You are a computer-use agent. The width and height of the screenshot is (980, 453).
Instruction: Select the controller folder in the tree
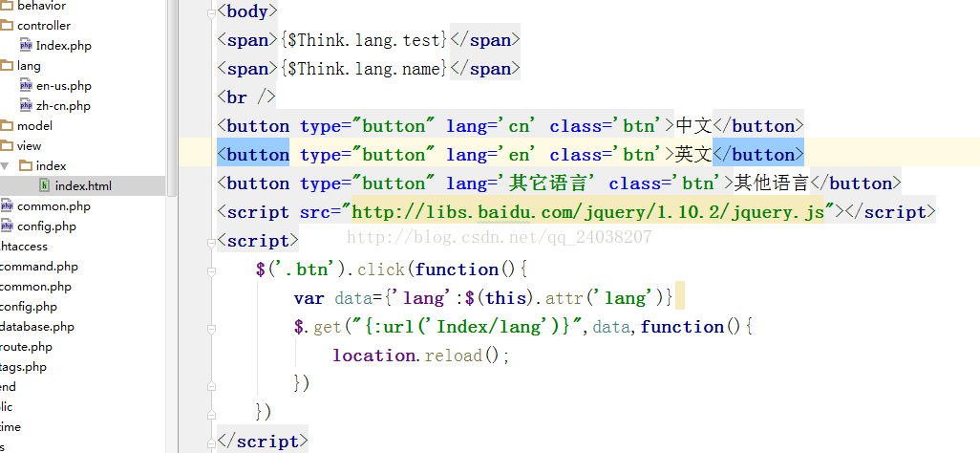point(44,26)
